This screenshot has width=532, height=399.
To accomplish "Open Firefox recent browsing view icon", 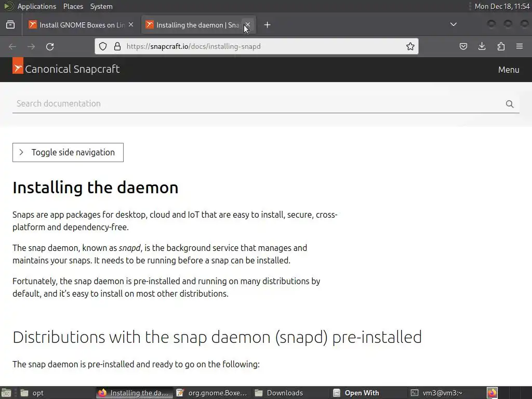I will pos(10,25).
